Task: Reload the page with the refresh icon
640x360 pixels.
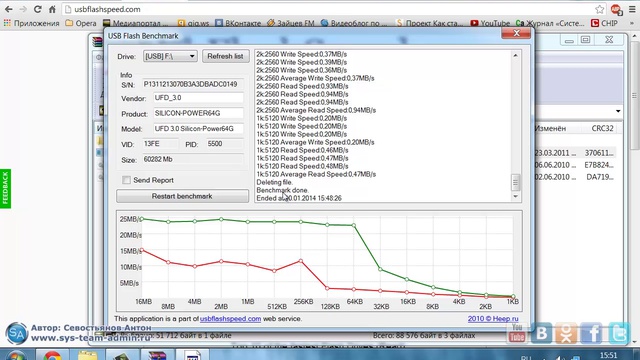Action: pos(38,9)
